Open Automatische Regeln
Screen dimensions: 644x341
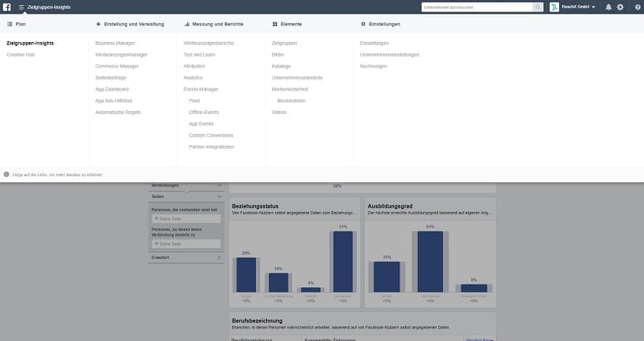[118, 112]
